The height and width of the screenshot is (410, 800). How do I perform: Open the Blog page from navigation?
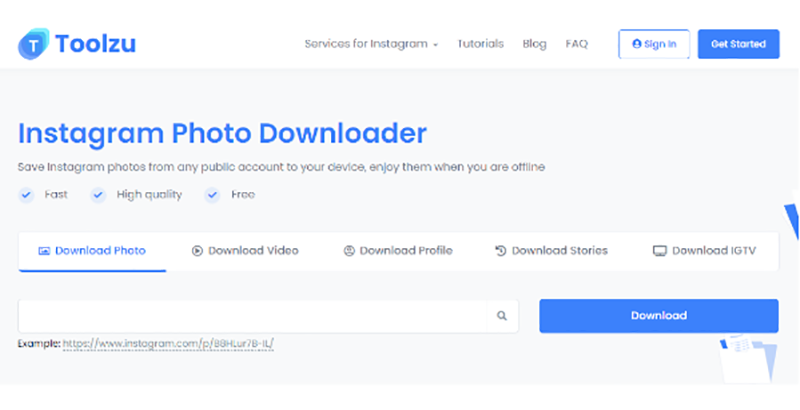pos(534,44)
